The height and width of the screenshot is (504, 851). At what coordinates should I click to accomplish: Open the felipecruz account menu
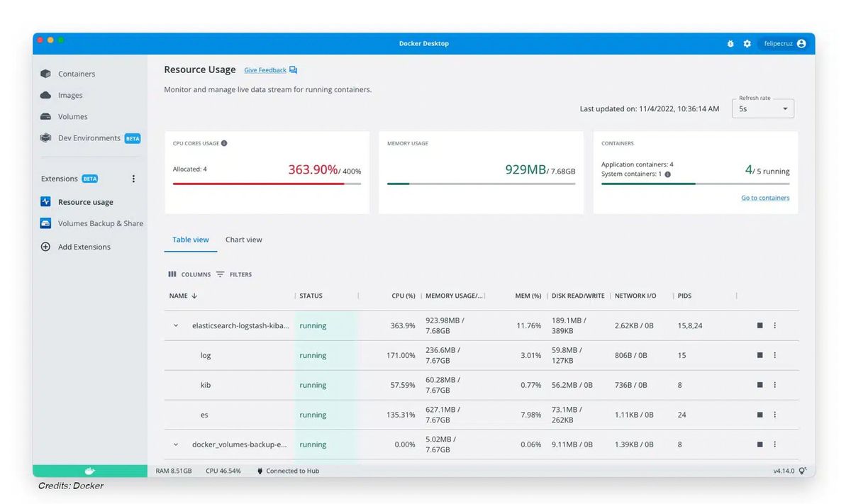(x=784, y=44)
